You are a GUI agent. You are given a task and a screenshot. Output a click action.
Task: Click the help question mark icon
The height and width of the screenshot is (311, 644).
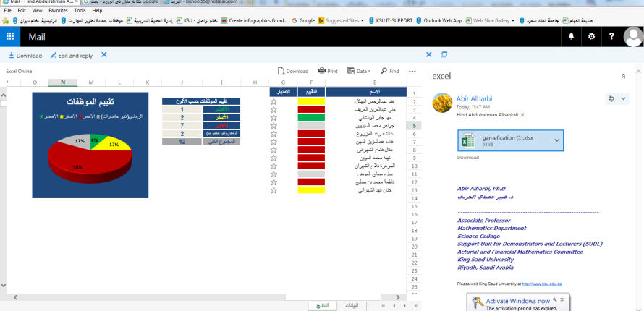[x=611, y=36]
